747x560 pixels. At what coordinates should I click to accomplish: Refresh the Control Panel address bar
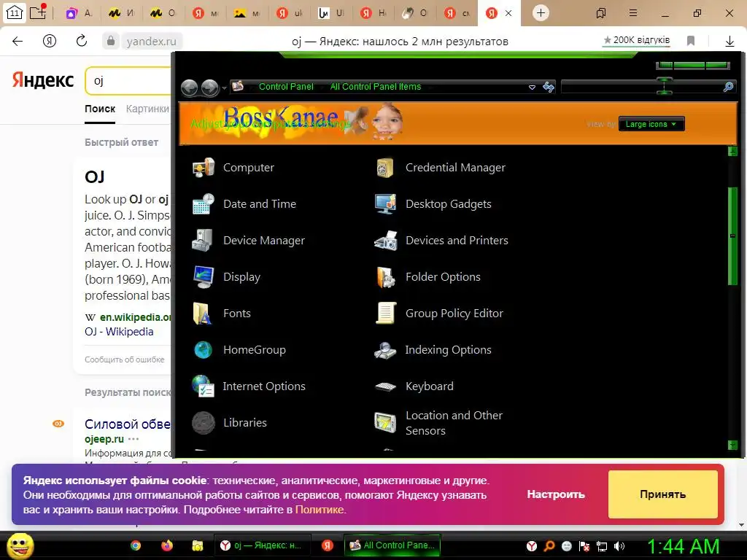pyautogui.click(x=549, y=87)
